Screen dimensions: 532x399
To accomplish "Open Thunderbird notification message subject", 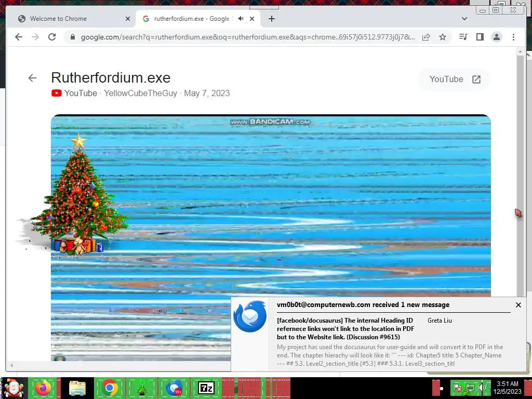I will [345, 328].
